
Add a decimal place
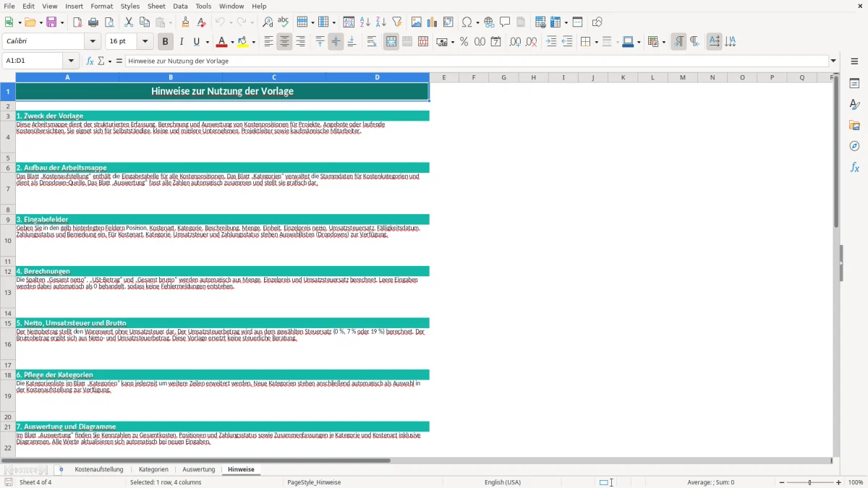pyautogui.click(x=516, y=42)
